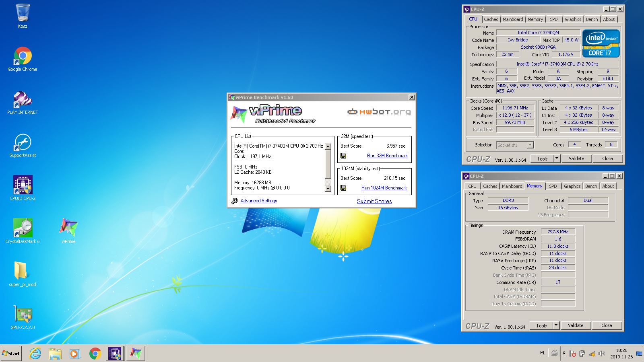
Task: Expand Tools dropdown arrow in bottom CPU-Z
Action: coord(556,325)
